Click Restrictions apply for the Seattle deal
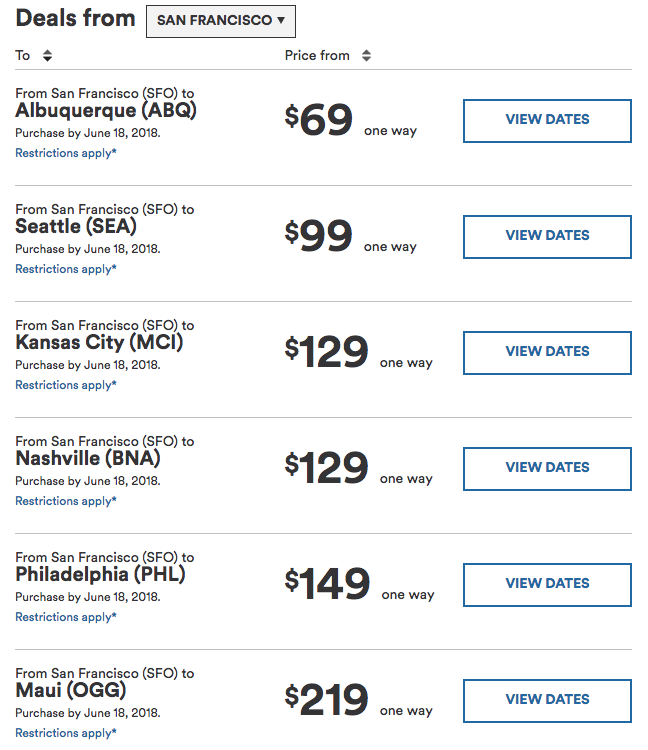Viewport: 648px width, 750px height. (x=66, y=269)
